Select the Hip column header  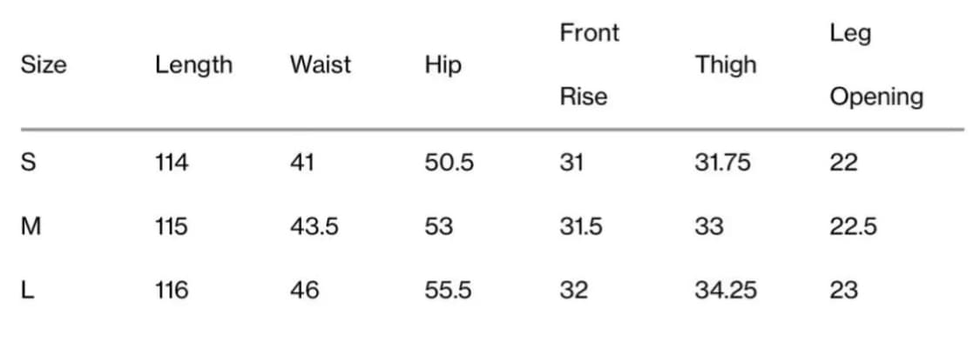[x=443, y=65]
